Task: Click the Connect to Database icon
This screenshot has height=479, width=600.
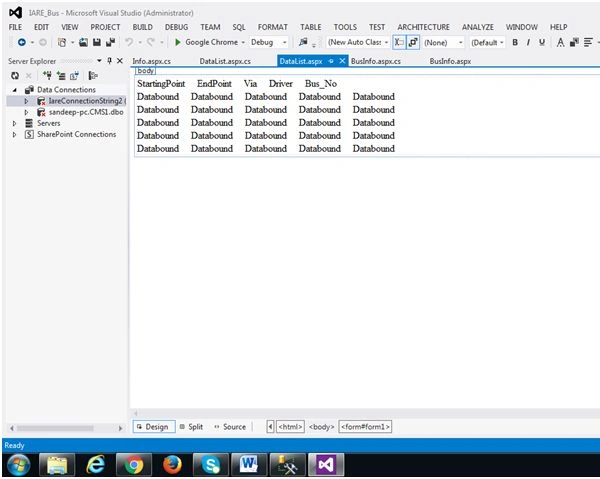Action: (x=47, y=75)
